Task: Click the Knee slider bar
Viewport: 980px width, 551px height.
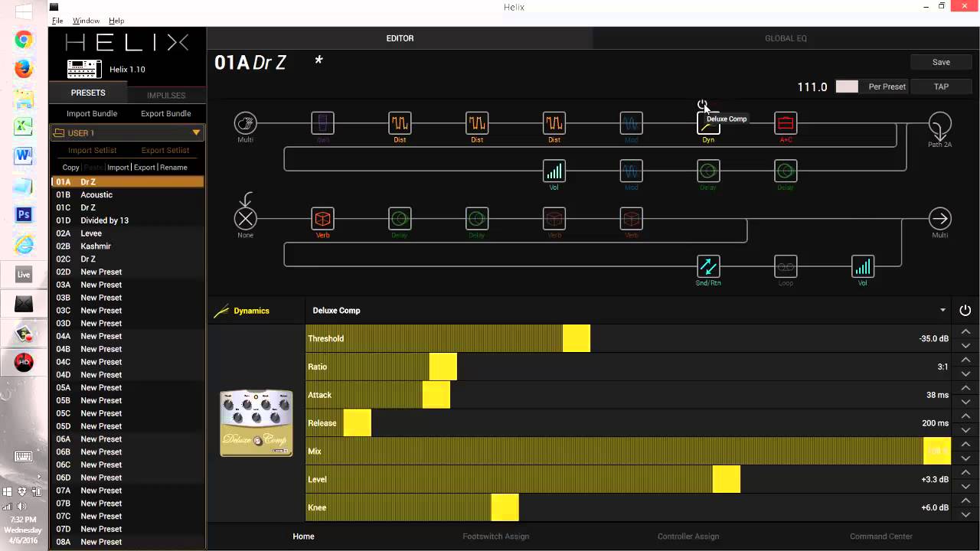Action: tap(628, 507)
